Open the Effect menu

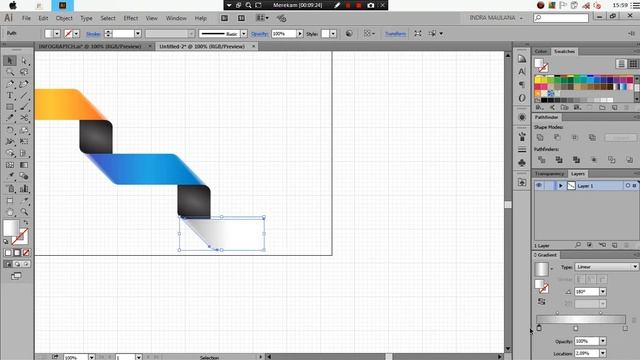[131, 18]
